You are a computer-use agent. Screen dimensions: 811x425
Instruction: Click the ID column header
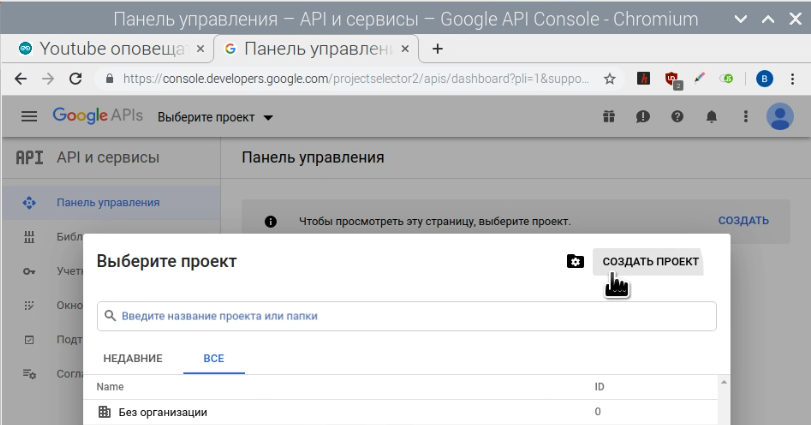point(599,387)
